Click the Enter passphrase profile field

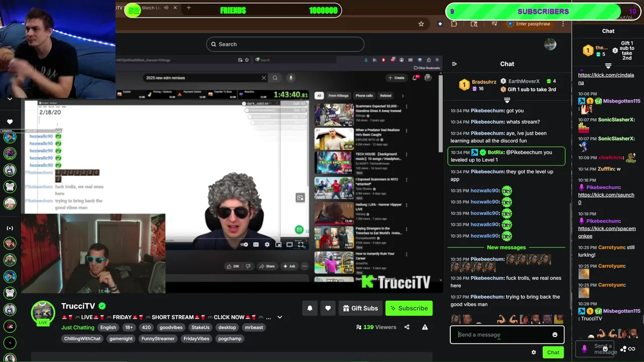(x=528, y=24)
